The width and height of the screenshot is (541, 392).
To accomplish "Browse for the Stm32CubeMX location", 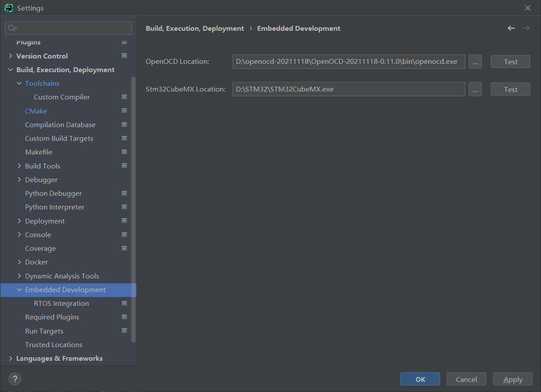I will pos(475,89).
